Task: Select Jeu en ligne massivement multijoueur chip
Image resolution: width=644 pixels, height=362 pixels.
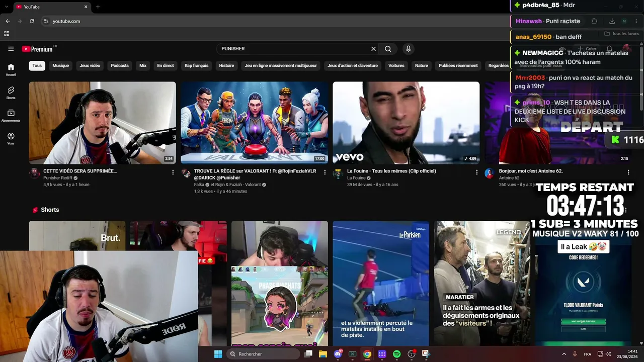Action: [281, 65]
